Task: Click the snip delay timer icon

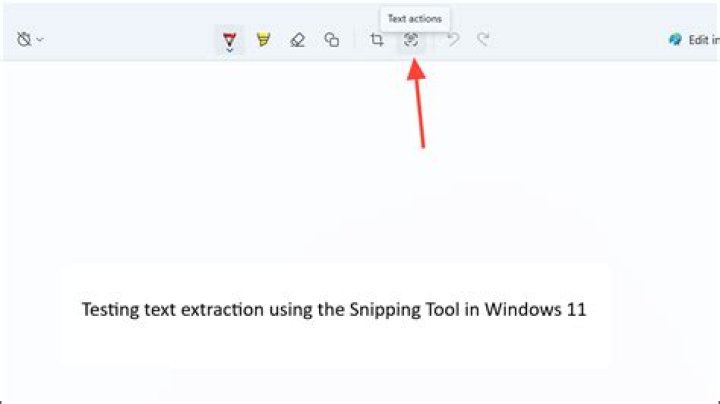Action: [24, 39]
